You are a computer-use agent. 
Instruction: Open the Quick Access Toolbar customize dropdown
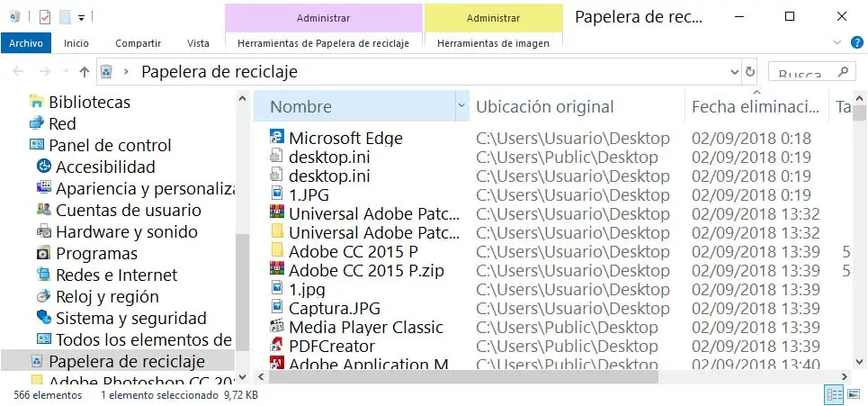point(81,18)
